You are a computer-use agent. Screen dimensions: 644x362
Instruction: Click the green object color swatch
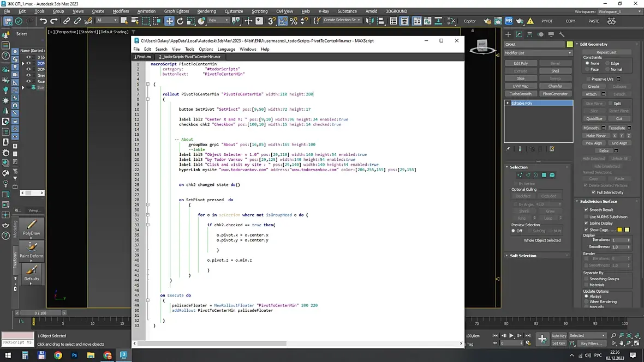click(570, 44)
